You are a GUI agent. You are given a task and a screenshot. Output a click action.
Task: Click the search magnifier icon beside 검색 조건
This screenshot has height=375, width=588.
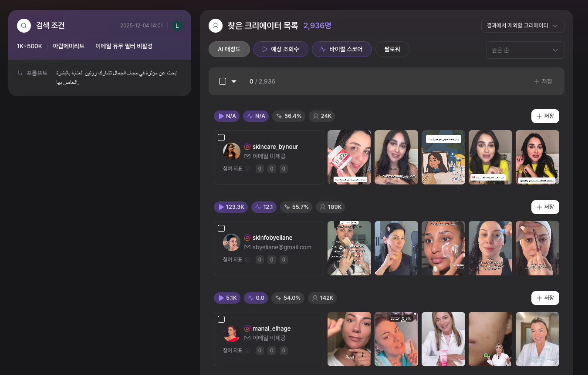[x=24, y=26]
